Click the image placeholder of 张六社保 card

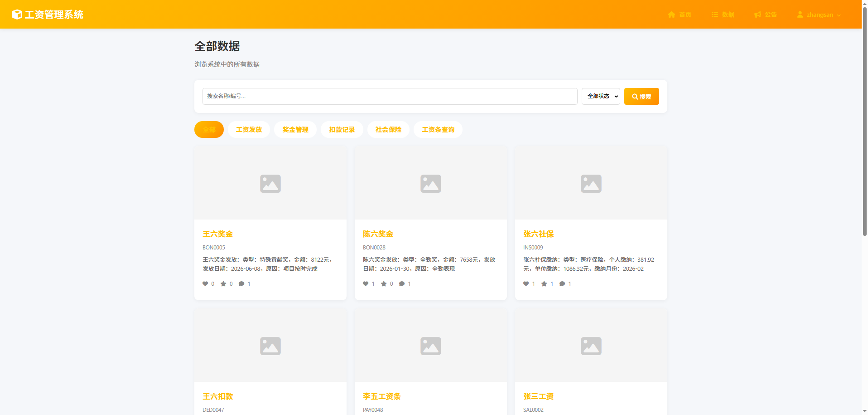pos(591,183)
